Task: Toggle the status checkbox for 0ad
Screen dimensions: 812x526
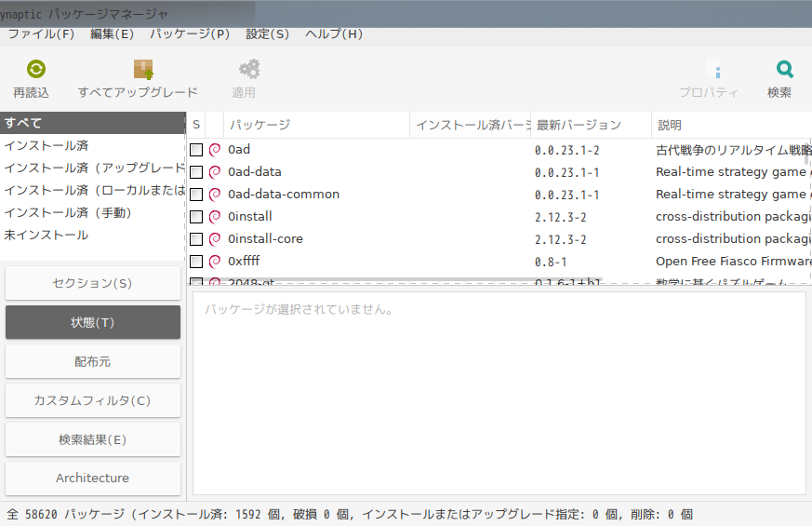Action: pos(196,150)
